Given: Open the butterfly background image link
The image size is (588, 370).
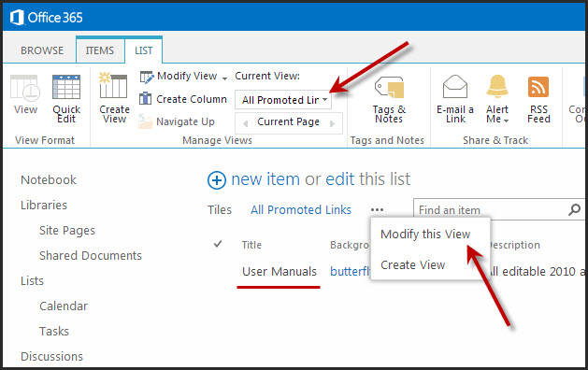Looking at the screenshot, I should point(350,271).
